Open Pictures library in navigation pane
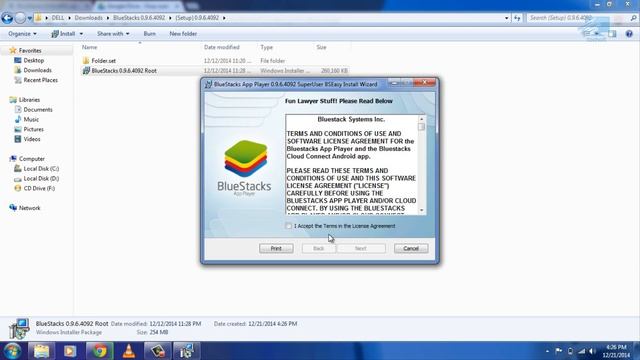Screen dimensions: 640x360 pos(33,129)
